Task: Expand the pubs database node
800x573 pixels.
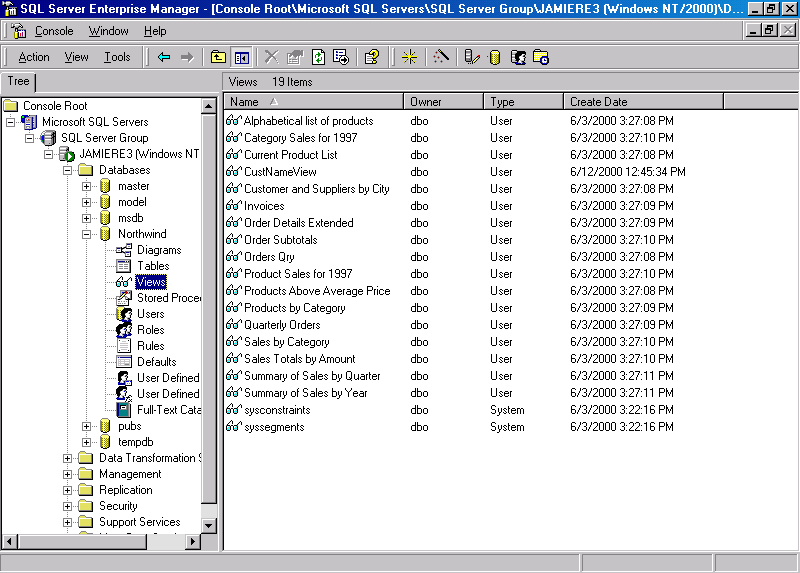Action: (x=86, y=426)
